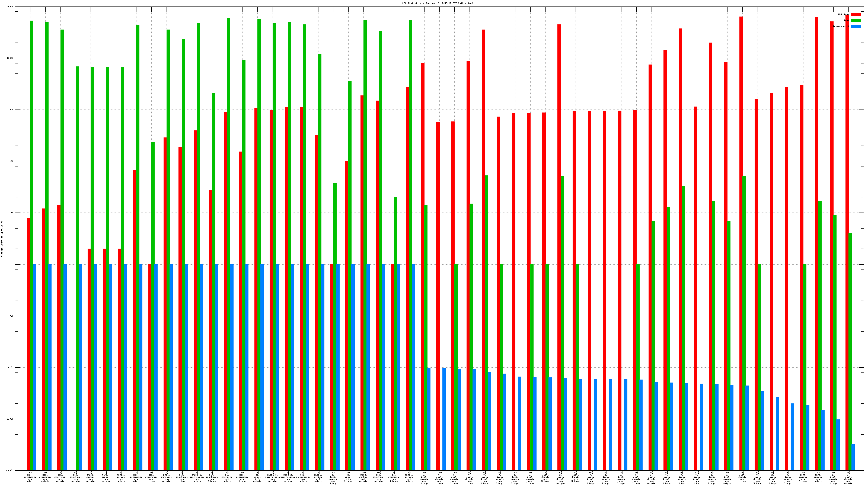This screenshot has width=868, height=488.
Task: Select the dnsbl-1.uceprotect.net origin axis label
Action: pos(196,477)
